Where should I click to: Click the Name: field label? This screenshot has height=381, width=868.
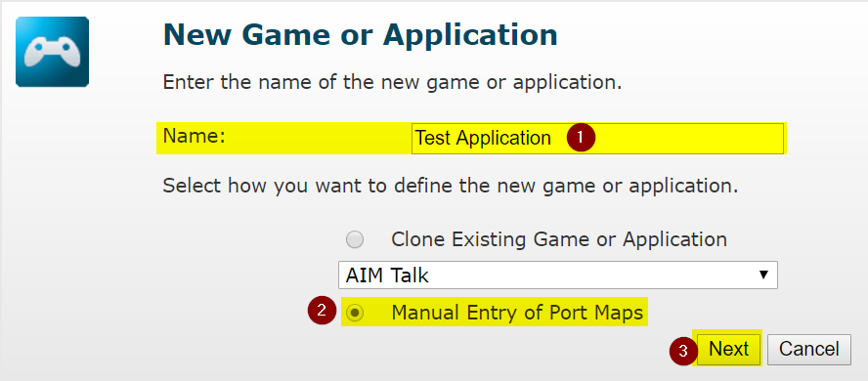[x=194, y=136]
